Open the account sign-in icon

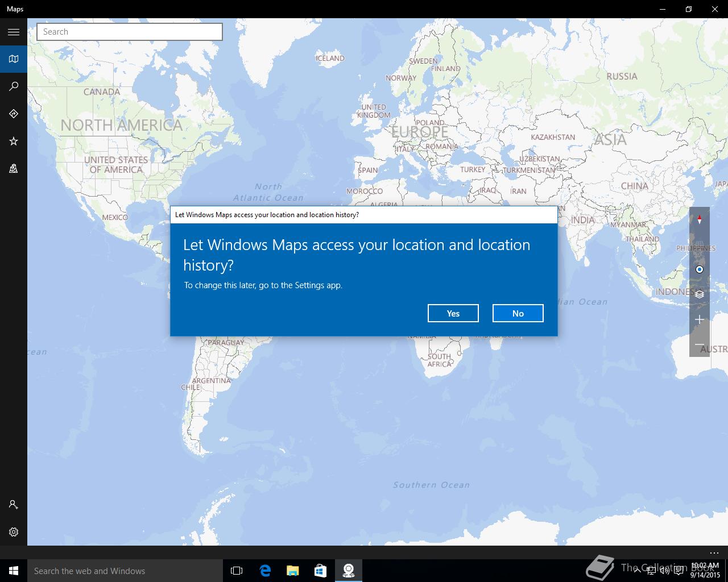(14, 505)
